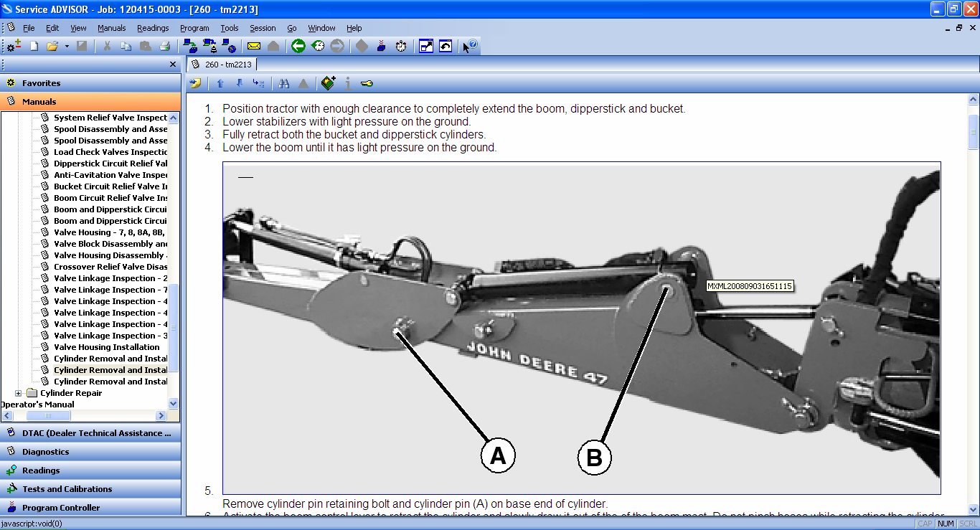980x530 pixels.
Task: Click the backhoe boom illustration image
Action: tap(581, 328)
